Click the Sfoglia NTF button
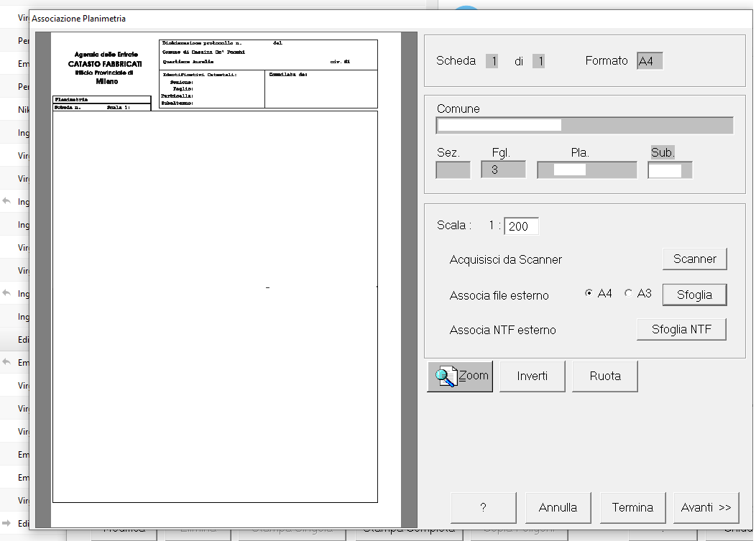The height and width of the screenshot is (541, 756). click(681, 329)
